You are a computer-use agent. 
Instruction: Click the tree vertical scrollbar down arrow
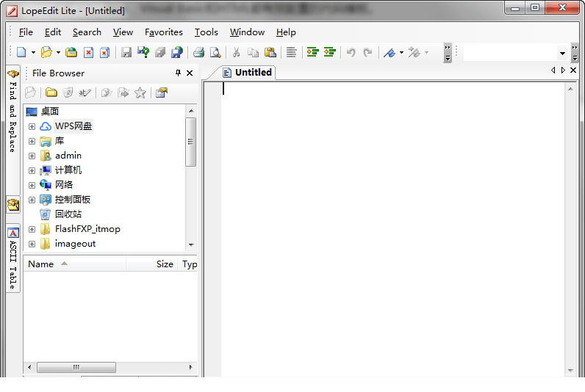[191, 244]
